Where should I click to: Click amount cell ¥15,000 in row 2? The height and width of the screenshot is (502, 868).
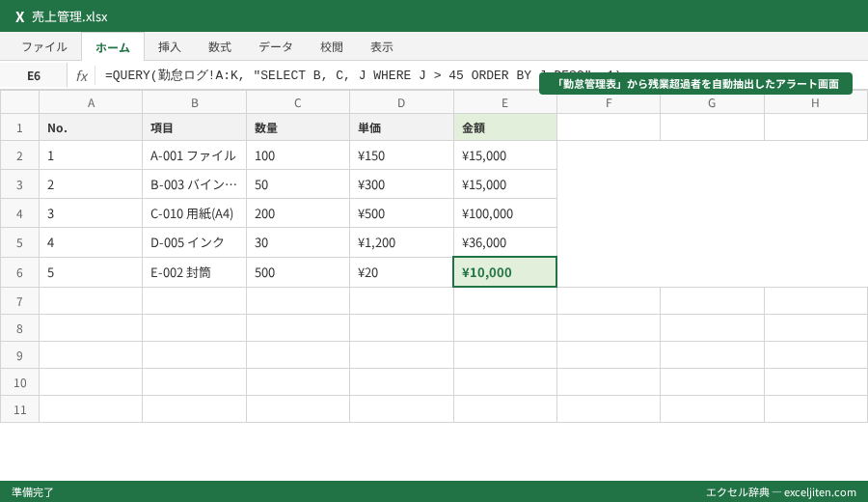[504, 155]
